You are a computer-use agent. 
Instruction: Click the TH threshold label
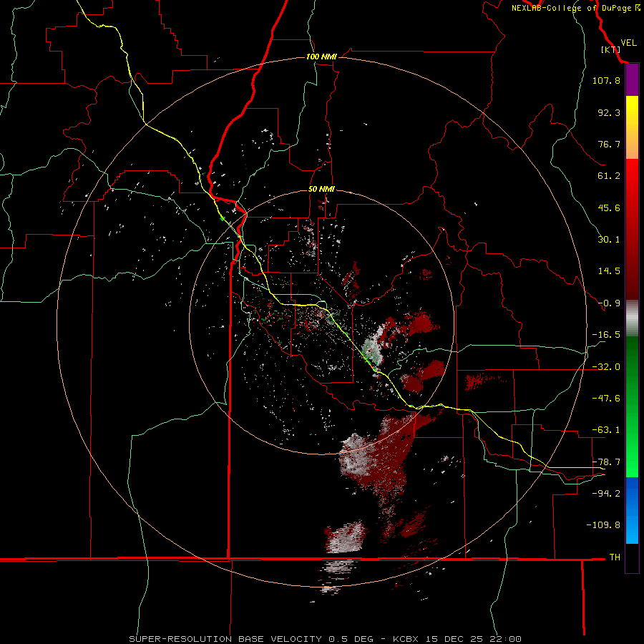coord(615,557)
